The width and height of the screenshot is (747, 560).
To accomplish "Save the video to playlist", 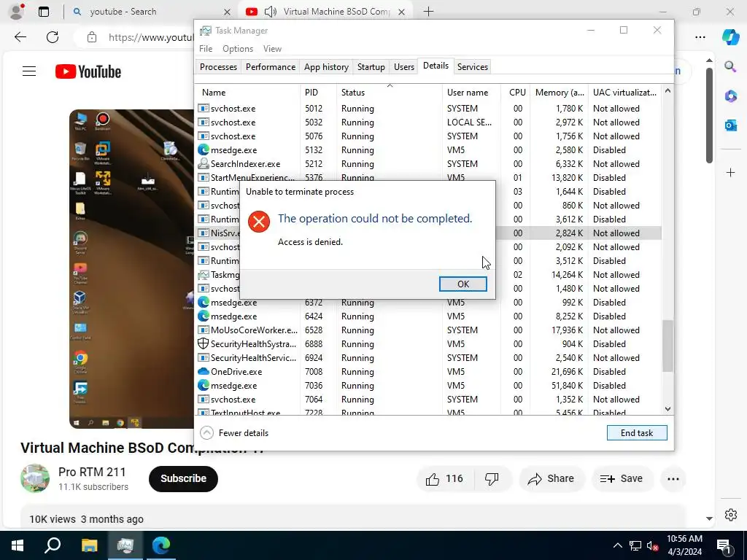I will (622, 478).
